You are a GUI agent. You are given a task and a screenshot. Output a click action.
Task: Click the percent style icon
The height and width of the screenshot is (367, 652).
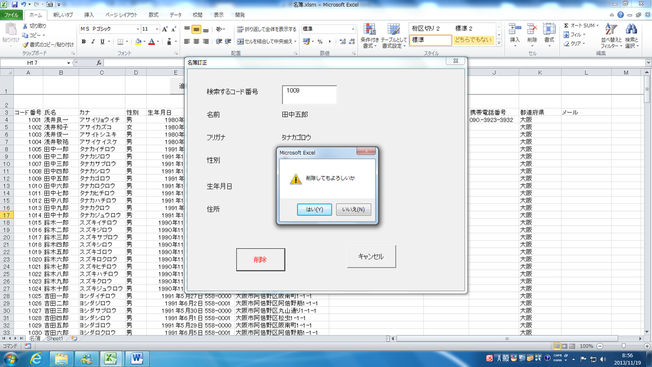[x=320, y=42]
